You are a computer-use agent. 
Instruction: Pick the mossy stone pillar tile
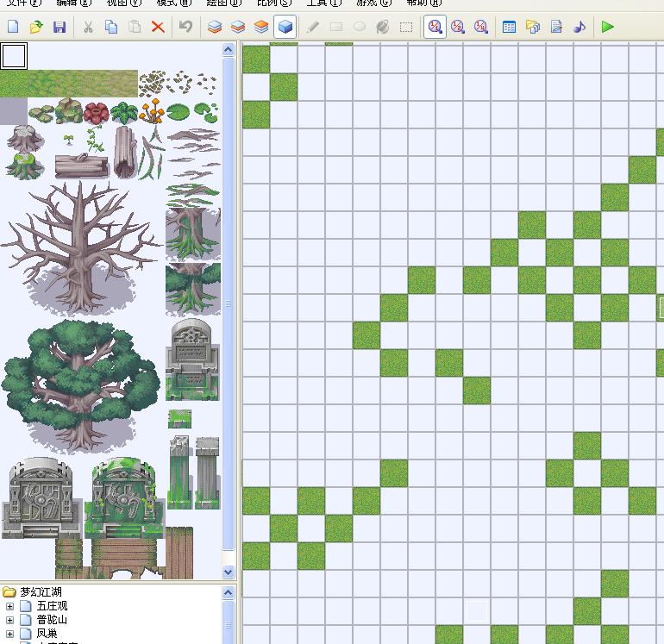click(x=179, y=472)
